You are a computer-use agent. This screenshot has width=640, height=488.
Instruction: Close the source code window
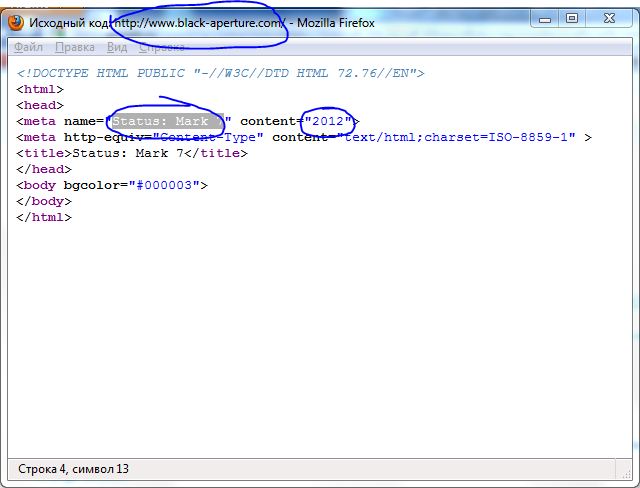point(609,19)
